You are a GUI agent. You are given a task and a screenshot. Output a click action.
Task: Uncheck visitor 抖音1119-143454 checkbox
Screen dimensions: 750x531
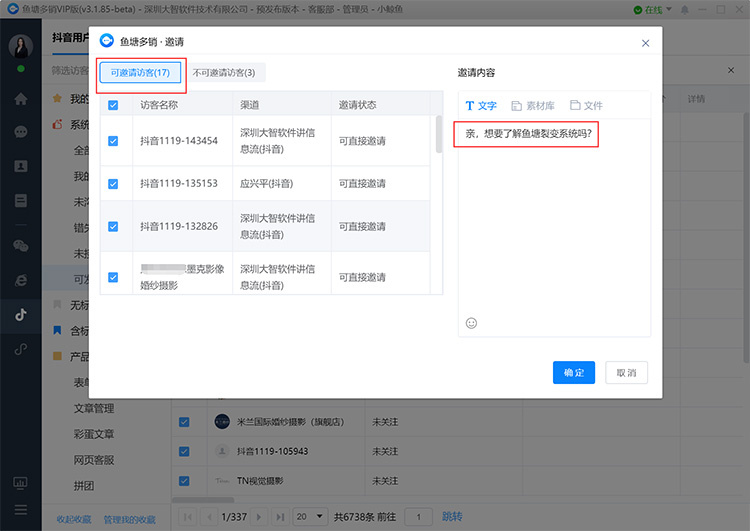113,141
